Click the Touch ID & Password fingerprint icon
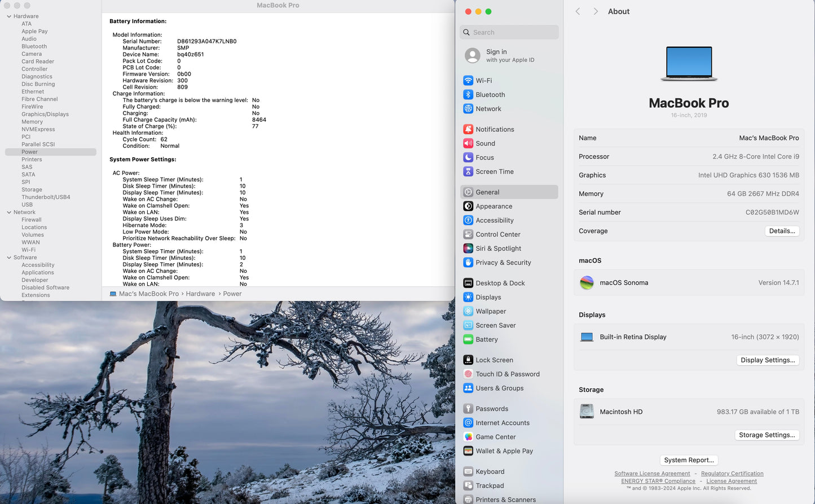 point(468,374)
